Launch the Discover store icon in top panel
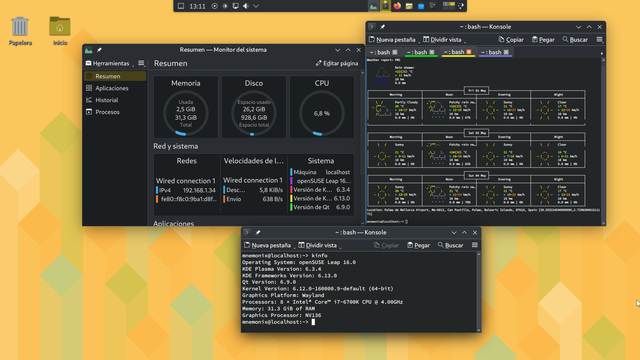Viewport: 640px width, 360px height. click(x=421, y=6)
